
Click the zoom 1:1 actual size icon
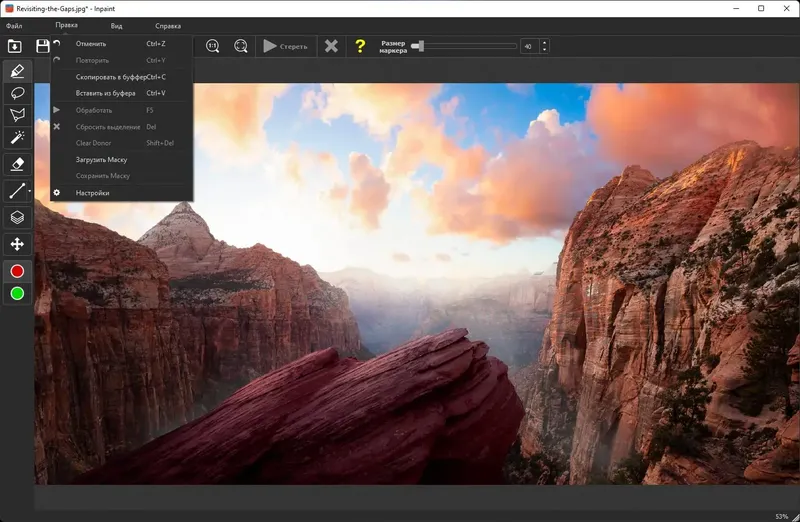[x=212, y=46]
